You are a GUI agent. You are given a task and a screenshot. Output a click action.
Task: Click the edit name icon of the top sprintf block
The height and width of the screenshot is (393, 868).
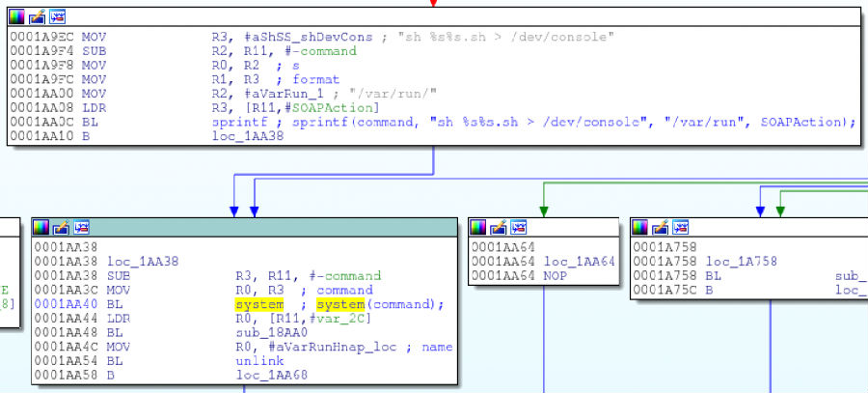tap(37, 17)
